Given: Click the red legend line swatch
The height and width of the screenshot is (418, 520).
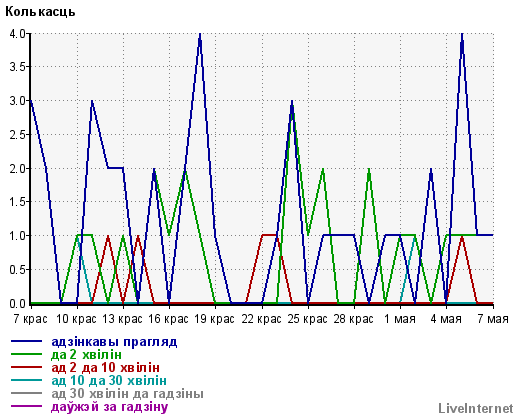Looking at the screenshot, I should pos(27,367).
